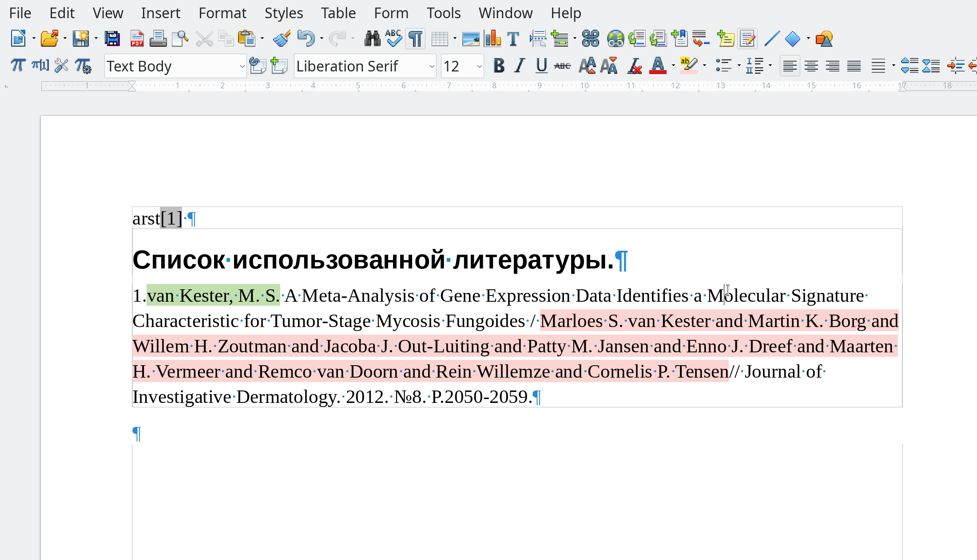Toggle Bold formatting
This screenshot has height=560, width=977.
tap(499, 66)
